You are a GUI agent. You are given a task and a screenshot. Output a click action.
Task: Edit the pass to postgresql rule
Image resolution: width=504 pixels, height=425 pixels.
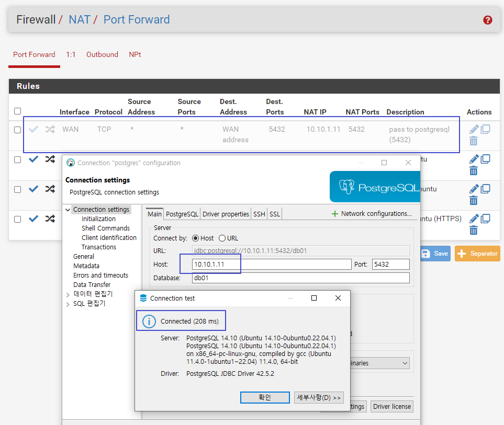[474, 129]
